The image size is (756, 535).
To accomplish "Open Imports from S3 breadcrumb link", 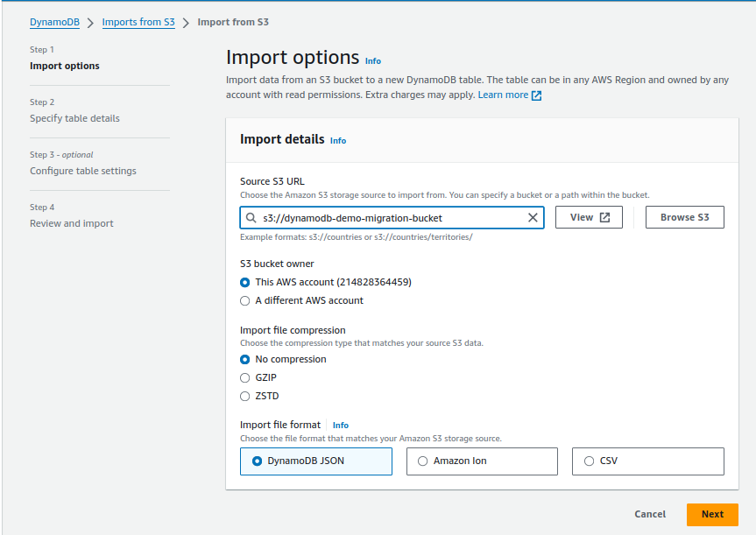I will click(x=138, y=22).
